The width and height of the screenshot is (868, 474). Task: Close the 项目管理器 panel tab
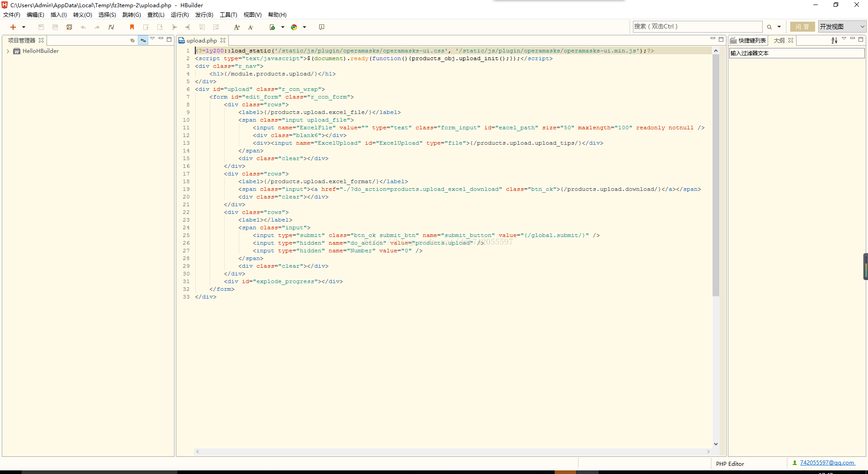[x=41, y=40]
